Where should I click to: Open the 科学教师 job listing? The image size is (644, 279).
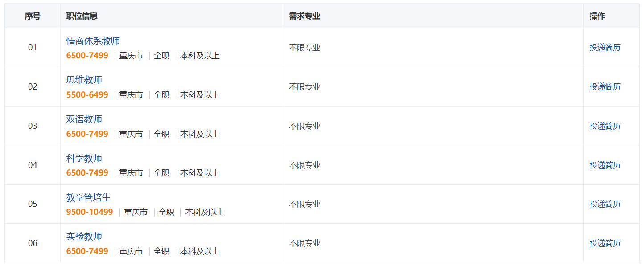coord(84,158)
